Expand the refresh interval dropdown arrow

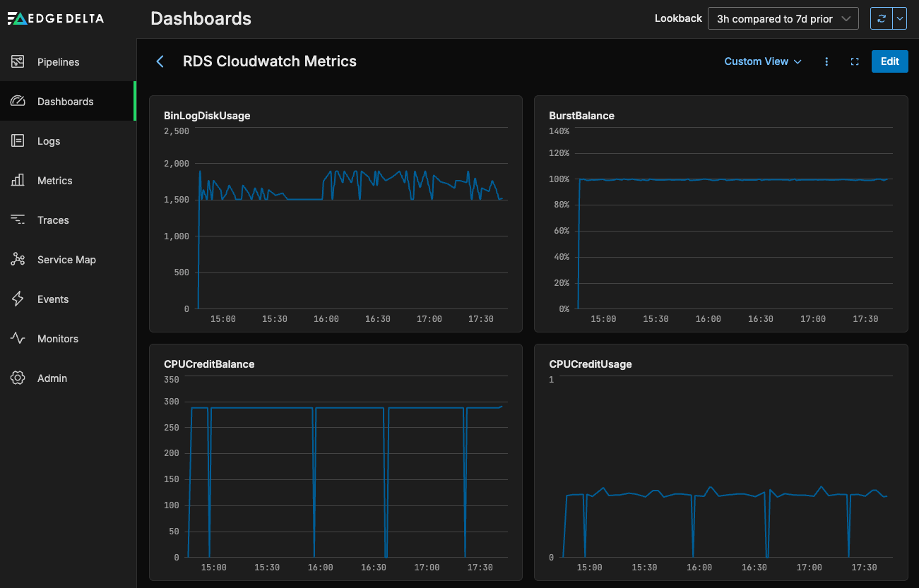pyautogui.click(x=900, y=19)
